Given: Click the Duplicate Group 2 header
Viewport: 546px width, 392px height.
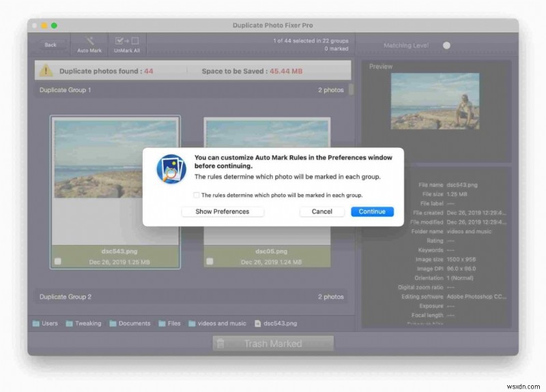Looking at the screenshot, I should coord(191,297).
